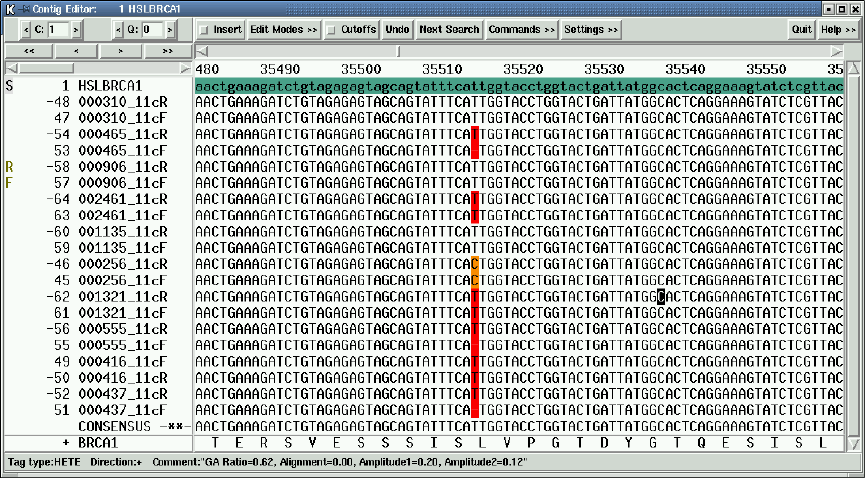Click the right arrow of sequence scrollbar
Viewport: 865px width, 478px height.
click(x=837, y=51)
